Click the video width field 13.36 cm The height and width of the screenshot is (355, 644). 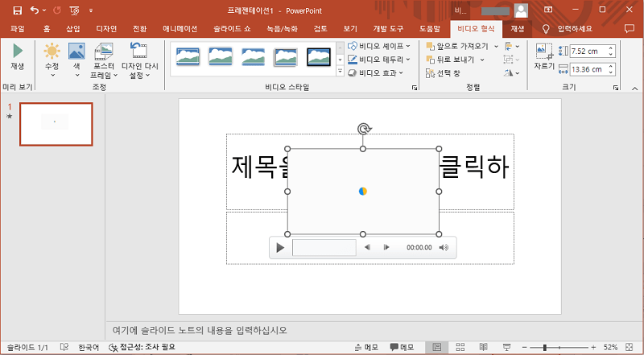[x=589, y=69]
